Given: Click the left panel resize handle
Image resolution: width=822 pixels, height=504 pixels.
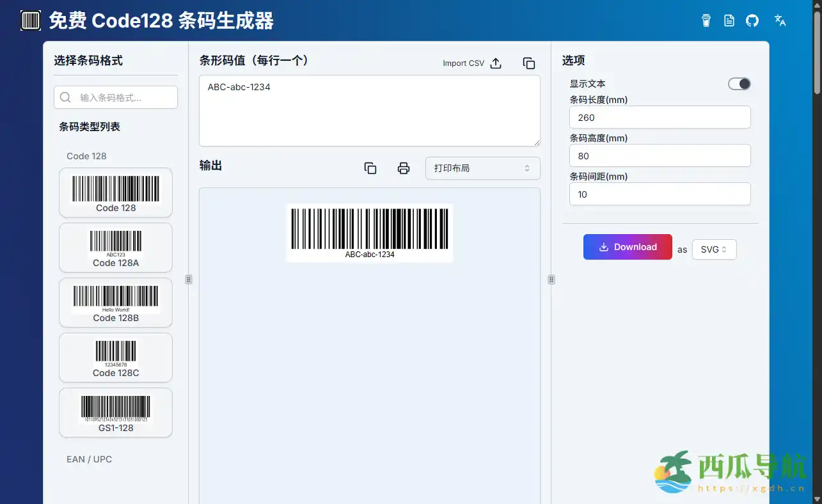Looking at the screenshot, I should 189,280.
